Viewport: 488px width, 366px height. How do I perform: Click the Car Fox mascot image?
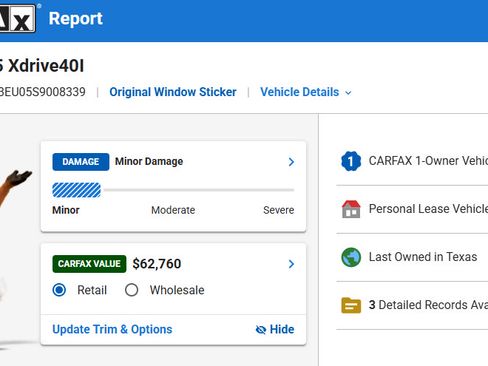(x=15, y=187)
